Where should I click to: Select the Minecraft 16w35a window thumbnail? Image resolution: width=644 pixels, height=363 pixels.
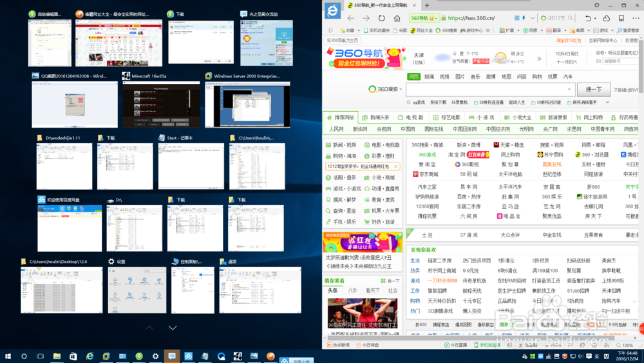tap(162, 104)
